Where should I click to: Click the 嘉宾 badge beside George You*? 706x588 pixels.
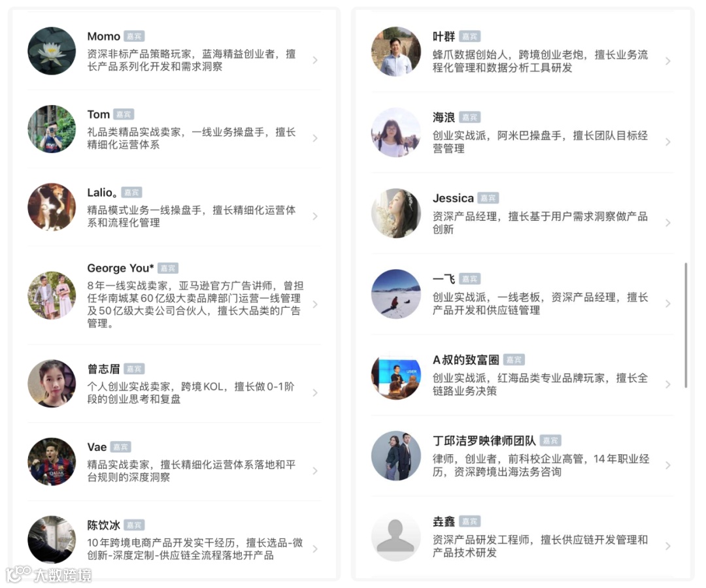167,268
